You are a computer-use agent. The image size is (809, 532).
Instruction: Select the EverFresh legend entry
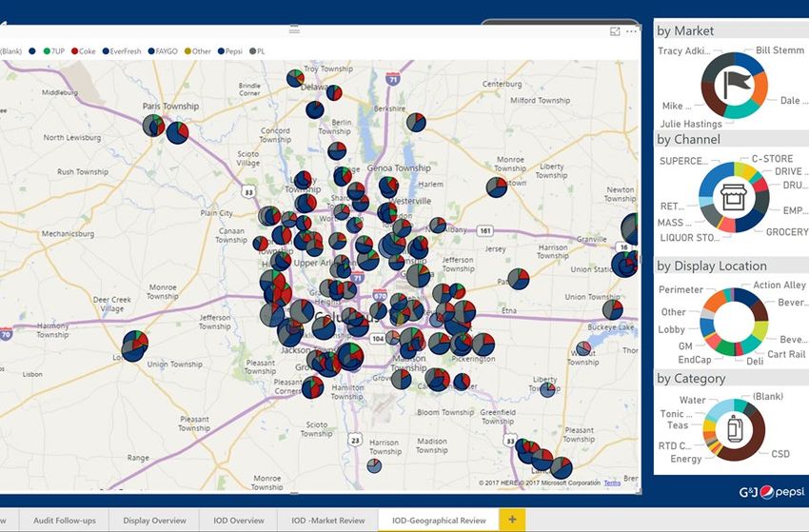(x=122, y=51)
